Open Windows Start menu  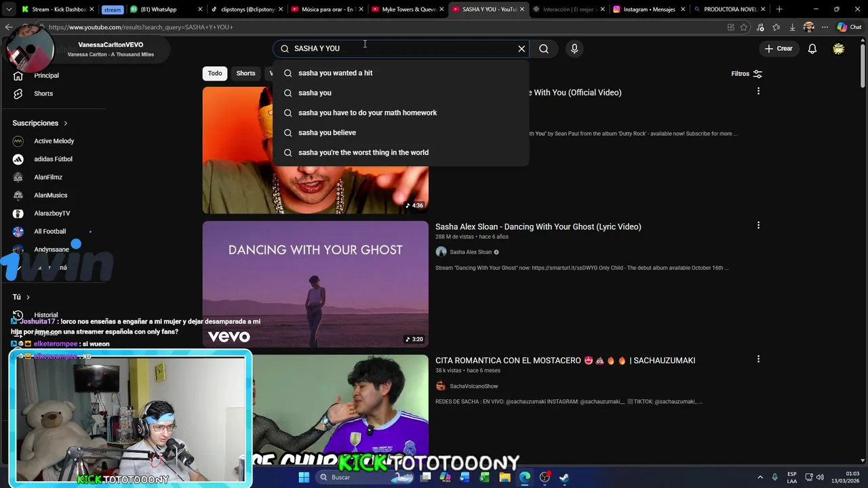pos(304,477)
